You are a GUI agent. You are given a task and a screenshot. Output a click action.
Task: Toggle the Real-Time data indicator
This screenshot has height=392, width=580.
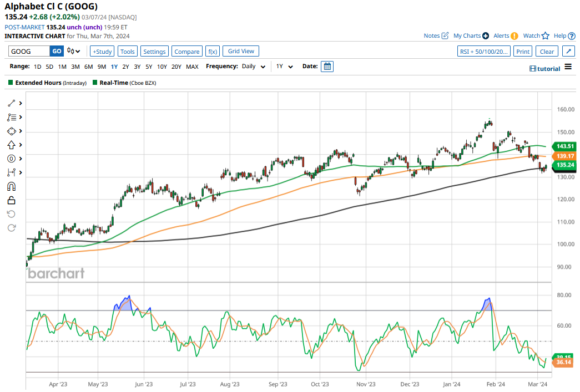[x=95, y=83]
